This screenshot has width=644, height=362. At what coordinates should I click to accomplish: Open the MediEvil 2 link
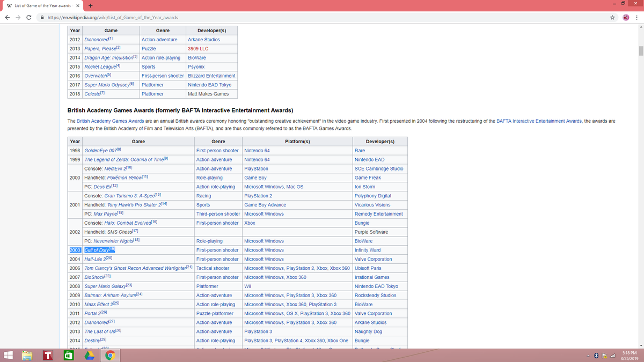click(x=114, y=169)
